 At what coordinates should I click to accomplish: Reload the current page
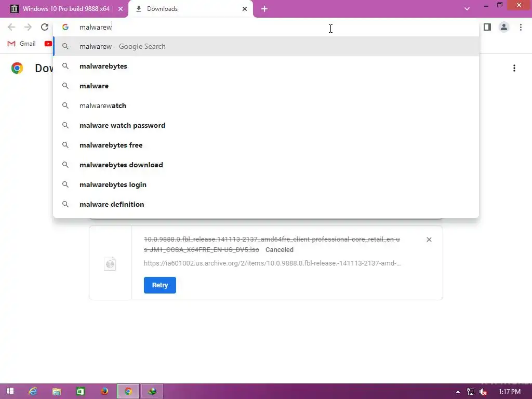tap(45, 27)
